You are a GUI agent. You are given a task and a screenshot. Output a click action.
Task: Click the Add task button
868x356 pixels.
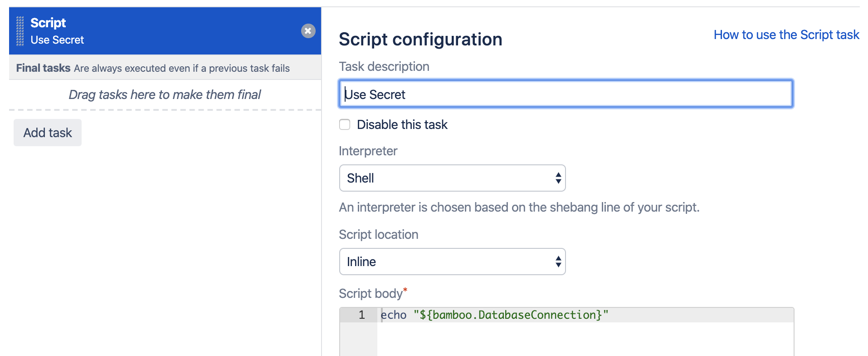(48, 133)
